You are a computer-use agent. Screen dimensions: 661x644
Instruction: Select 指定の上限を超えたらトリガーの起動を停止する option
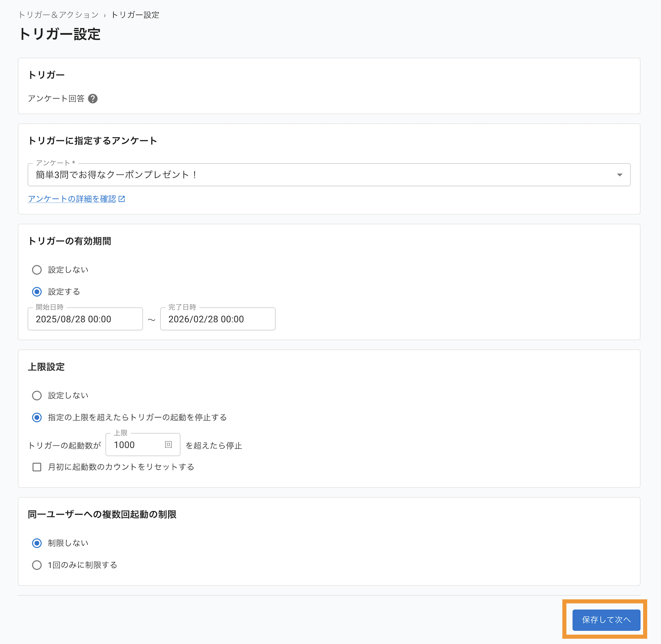(37, 417)
